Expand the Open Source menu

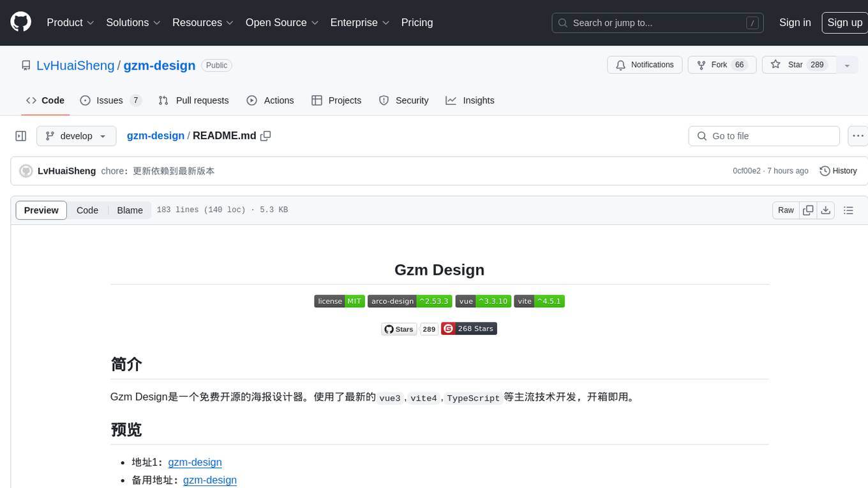click(282, 22)
